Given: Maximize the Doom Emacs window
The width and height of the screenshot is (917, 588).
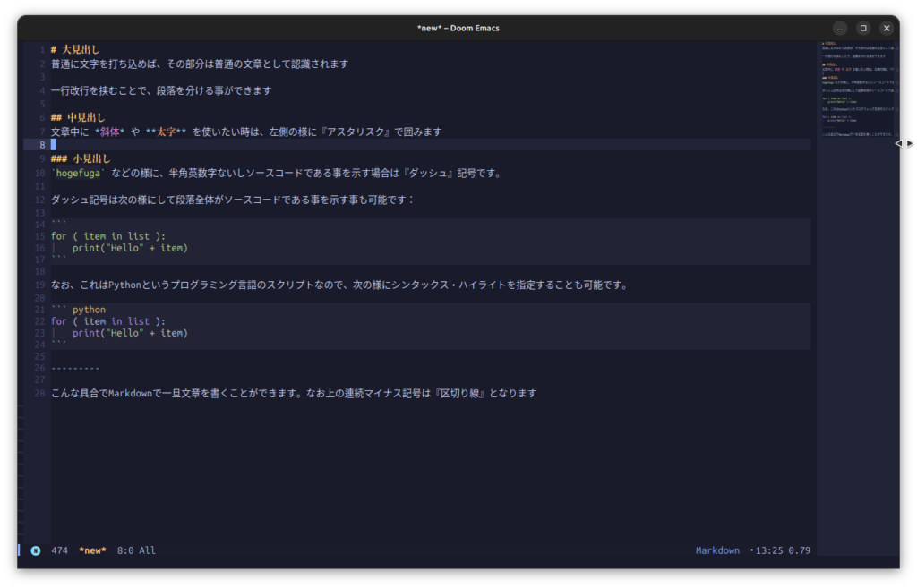Looking at the screenshot, I should [863, 28].
